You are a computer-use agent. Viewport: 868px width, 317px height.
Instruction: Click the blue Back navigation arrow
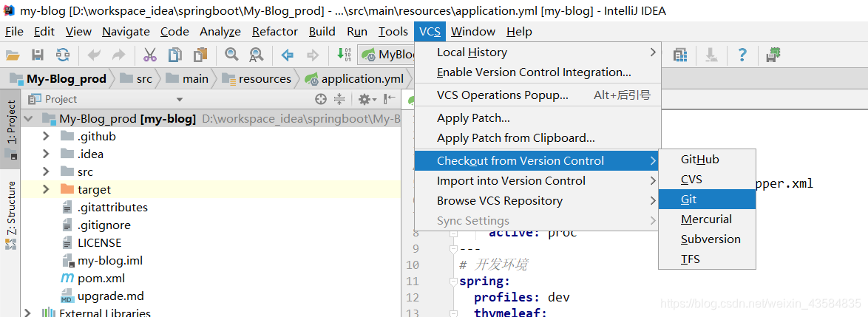point(288,55)
